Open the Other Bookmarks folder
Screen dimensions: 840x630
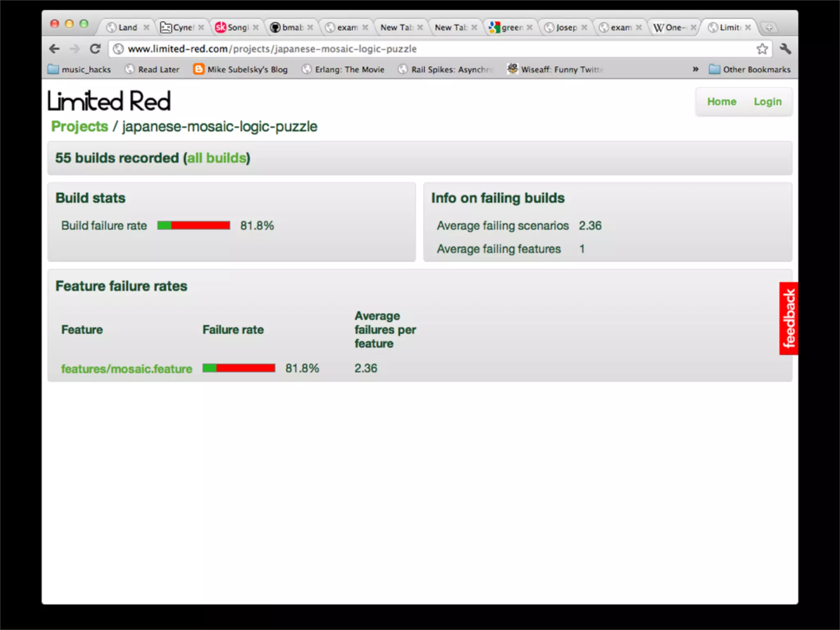[750, 69]
